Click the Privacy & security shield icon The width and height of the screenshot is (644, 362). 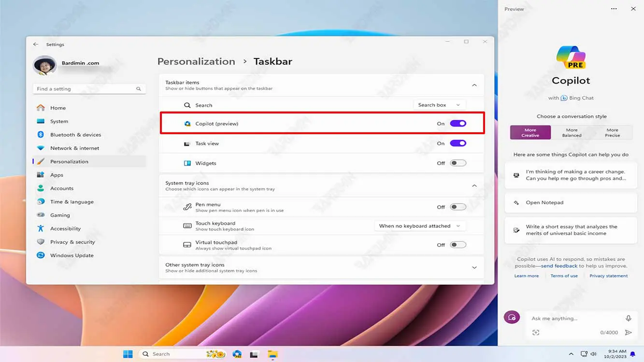tap(41, 242)
